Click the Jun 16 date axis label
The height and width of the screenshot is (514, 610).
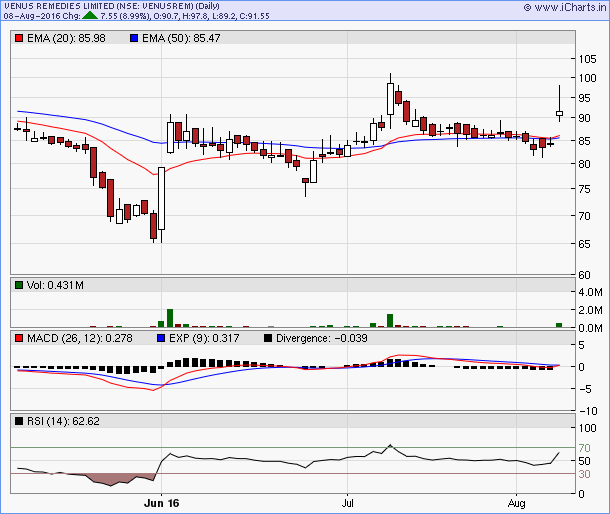161,503
